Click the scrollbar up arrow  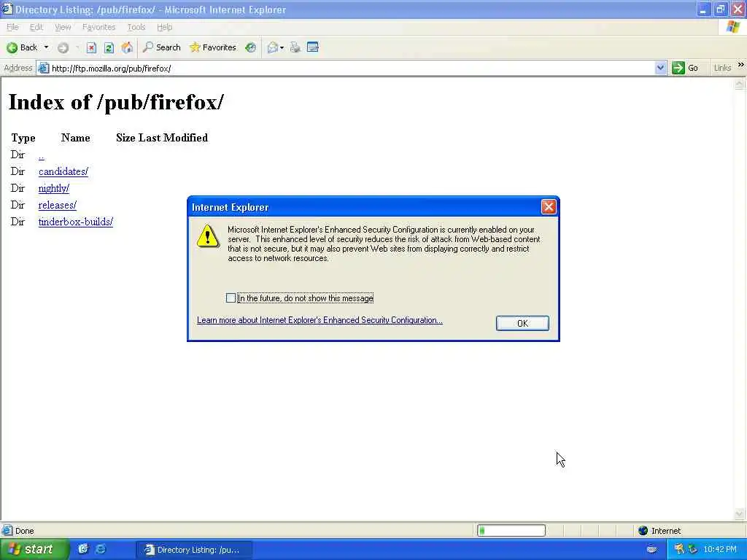pos(740,84)
